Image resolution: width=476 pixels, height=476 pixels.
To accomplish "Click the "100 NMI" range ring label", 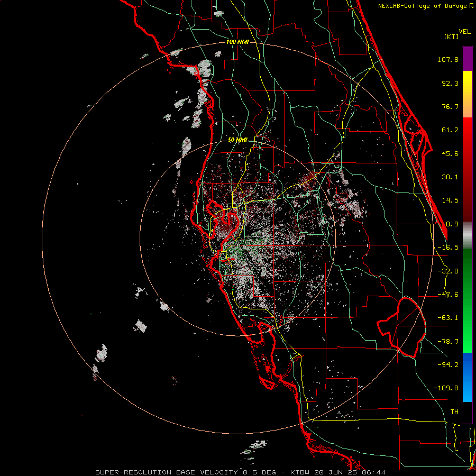I will point(237,42).
